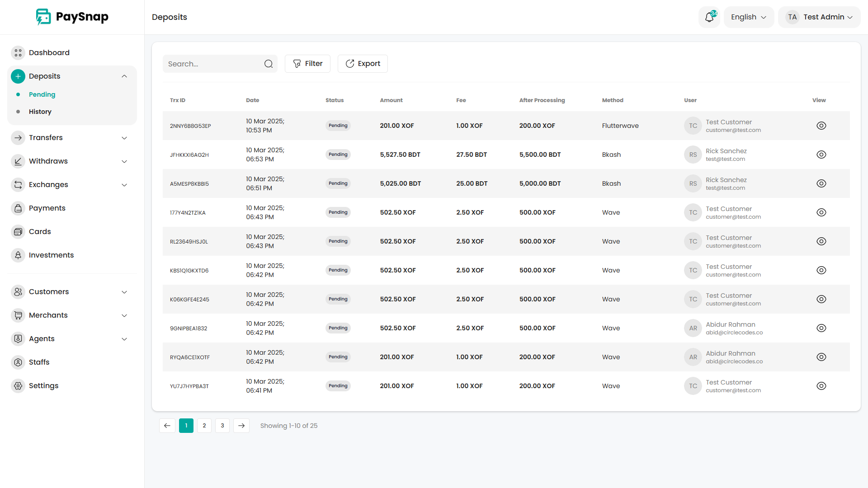Open Staffs section icon

pyautogui.click(x=18, y=362)
